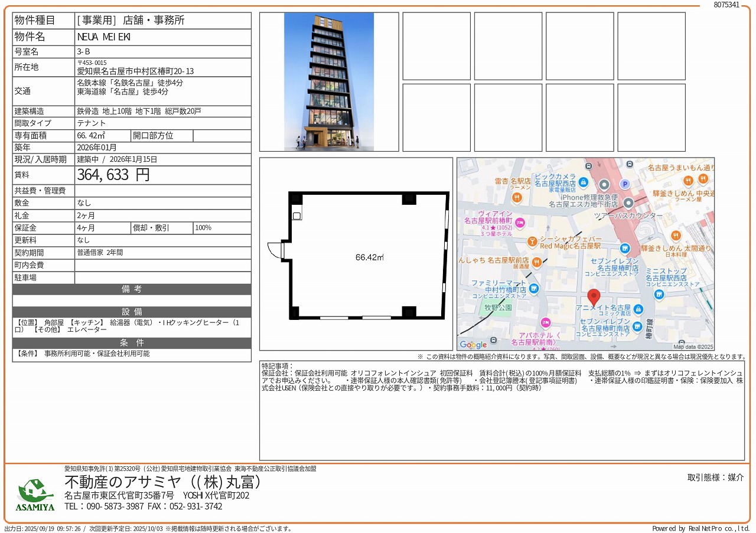Click the FamilyMart convenience store marker
This screenshot has width=756, height=533.
click(534, 288)
